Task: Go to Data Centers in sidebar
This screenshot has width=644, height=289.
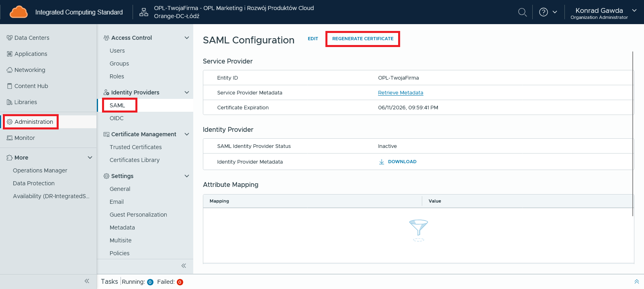Action: [32, 38]
